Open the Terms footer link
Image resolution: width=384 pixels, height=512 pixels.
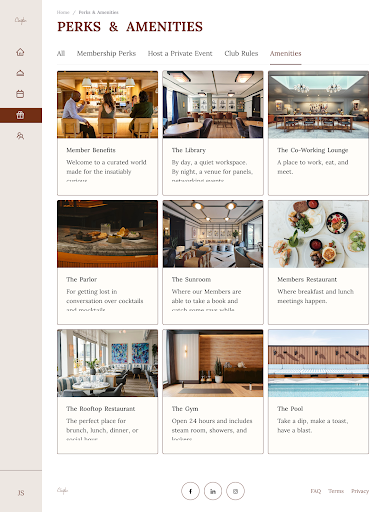tap(336, 491)
